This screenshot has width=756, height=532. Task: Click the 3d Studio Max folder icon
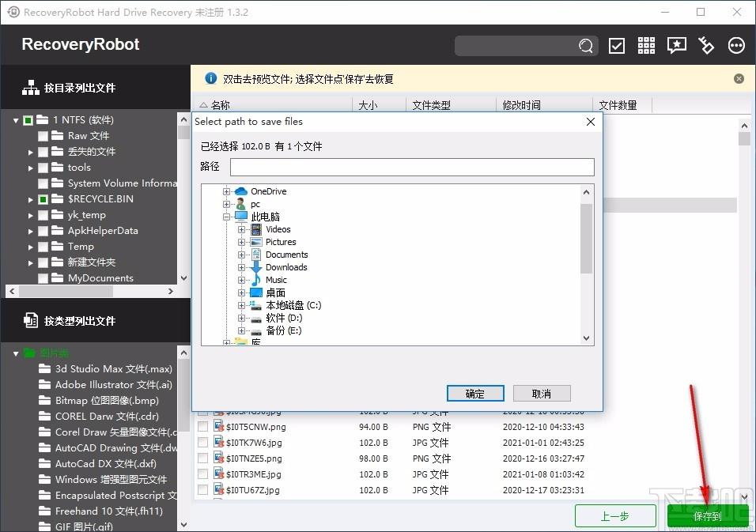[x=45, y=368]
